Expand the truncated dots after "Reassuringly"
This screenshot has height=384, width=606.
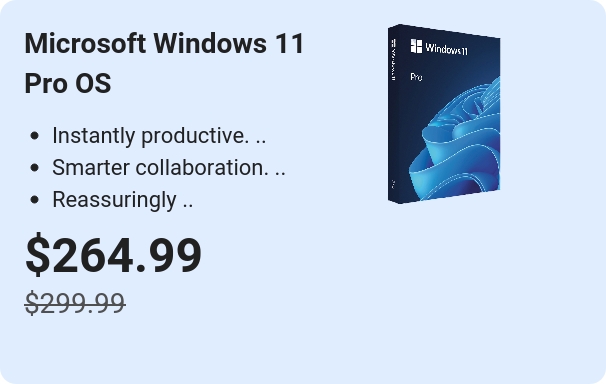[x=188, y=206]
